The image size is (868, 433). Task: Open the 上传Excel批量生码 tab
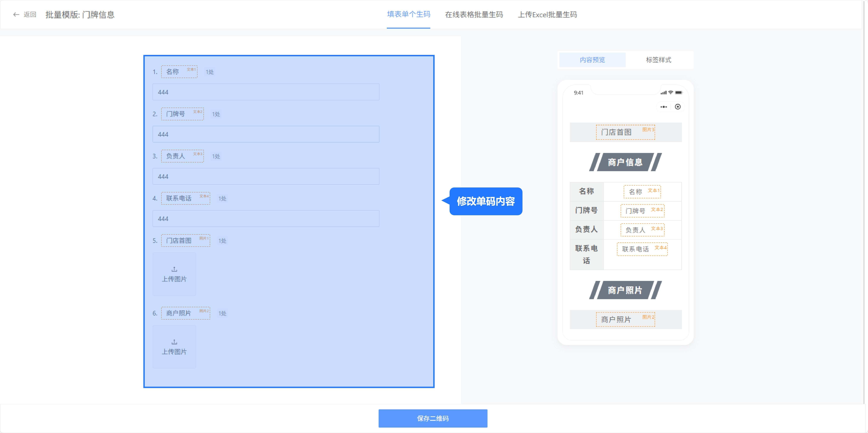[x=547, y=15]
